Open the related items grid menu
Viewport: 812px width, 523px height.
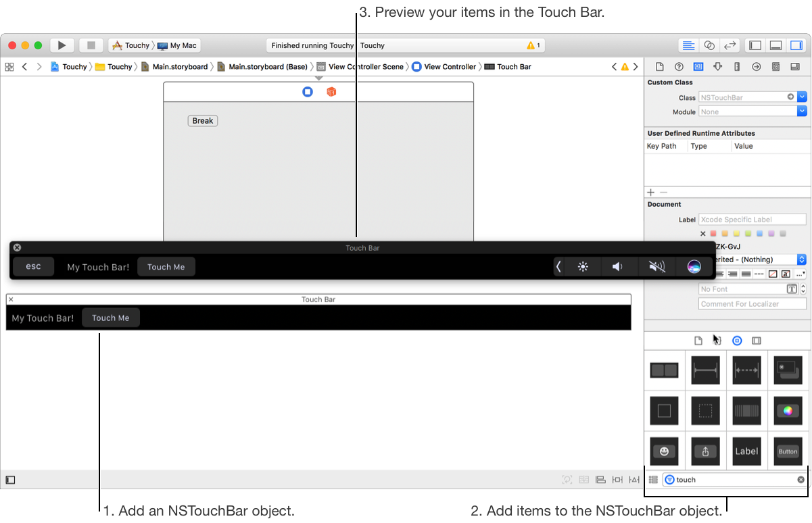[x=9, y=67]
